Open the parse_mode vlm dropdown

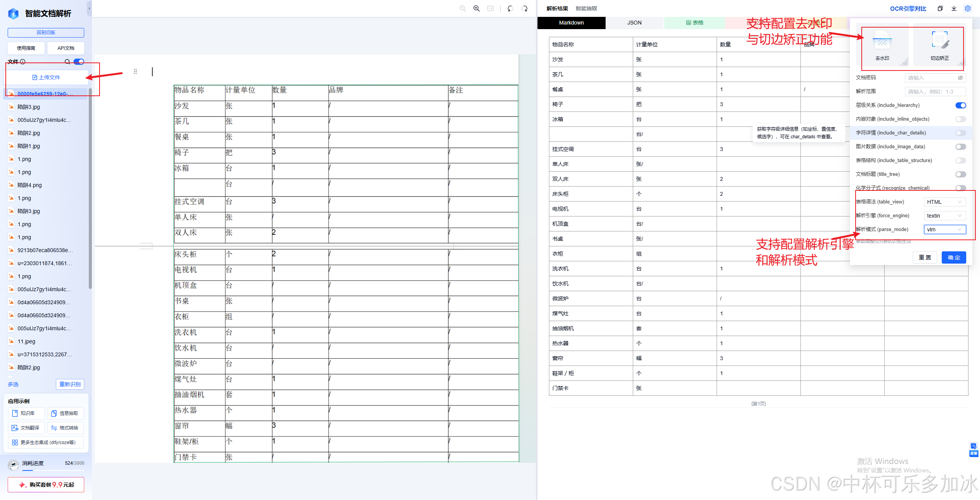click(x=945, y=230)
